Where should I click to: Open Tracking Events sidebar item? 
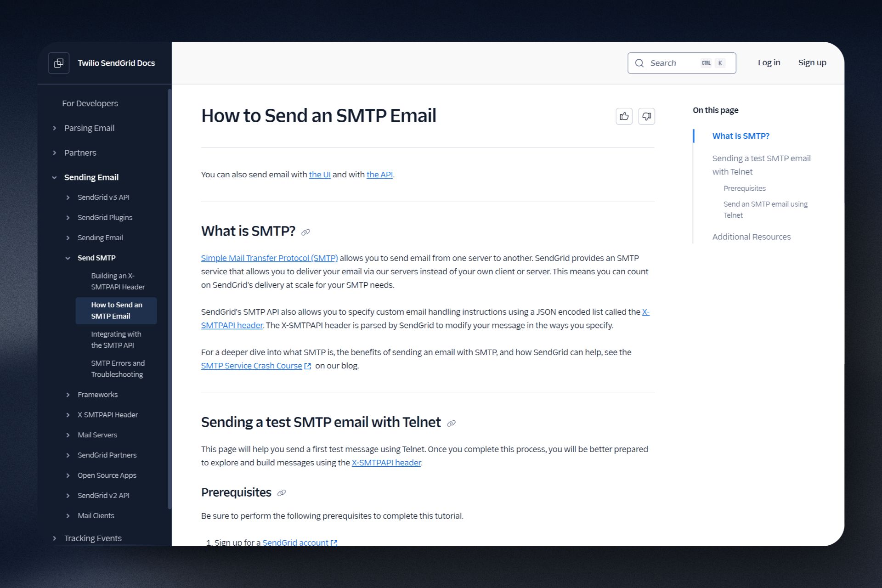93,538
